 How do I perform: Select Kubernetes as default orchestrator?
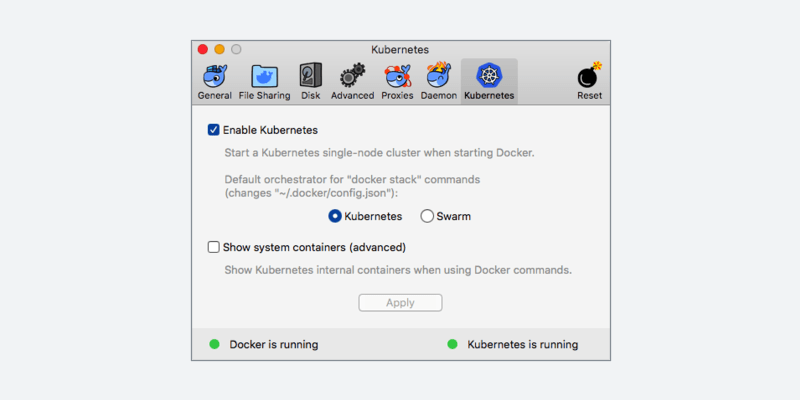click(x=335, y=216)
